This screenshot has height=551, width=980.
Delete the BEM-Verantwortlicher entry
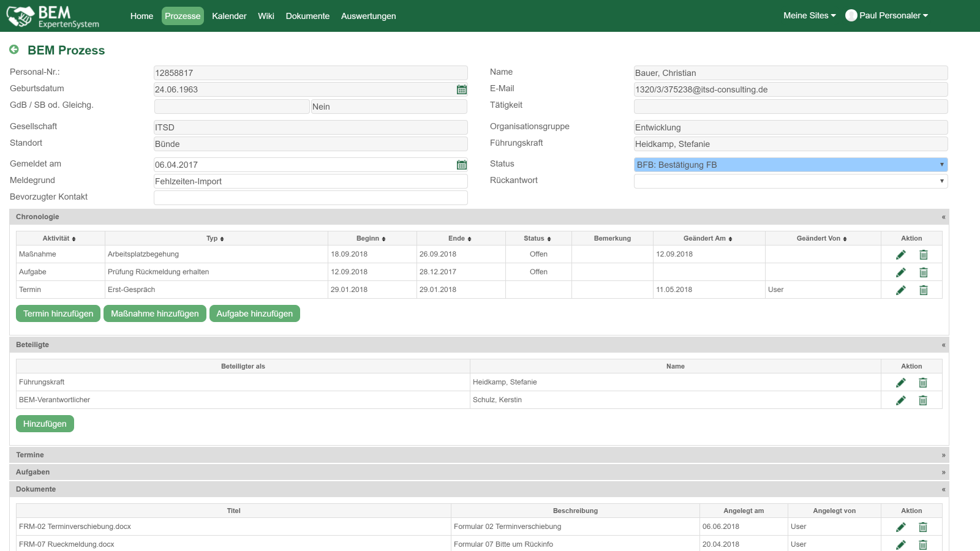(x=923, y=400)
